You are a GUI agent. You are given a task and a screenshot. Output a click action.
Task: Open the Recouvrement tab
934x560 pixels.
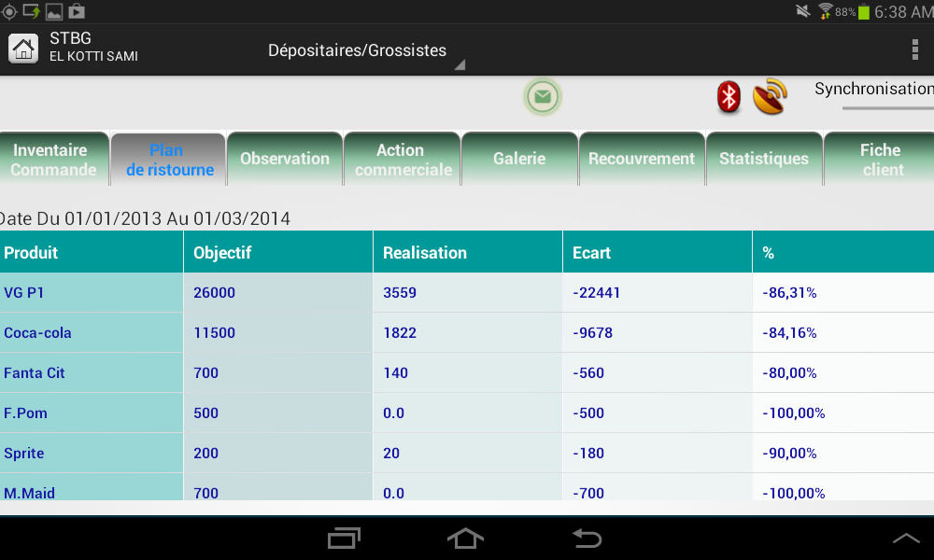[642, 160]
